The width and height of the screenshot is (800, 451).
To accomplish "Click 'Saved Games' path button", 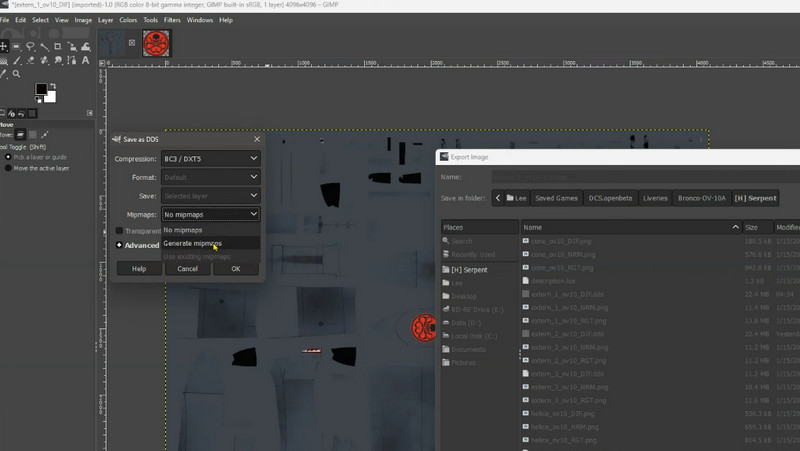I will pyautogui.click(x=556, y=198).
